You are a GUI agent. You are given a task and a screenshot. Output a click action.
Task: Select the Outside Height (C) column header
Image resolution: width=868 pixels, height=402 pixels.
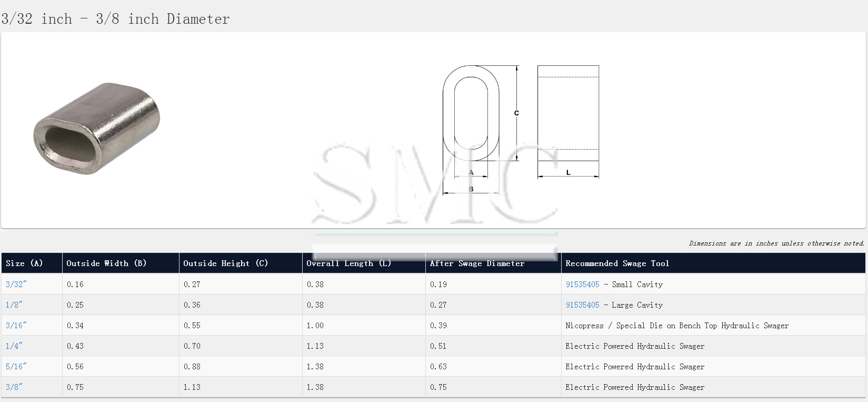click(225, 263)
